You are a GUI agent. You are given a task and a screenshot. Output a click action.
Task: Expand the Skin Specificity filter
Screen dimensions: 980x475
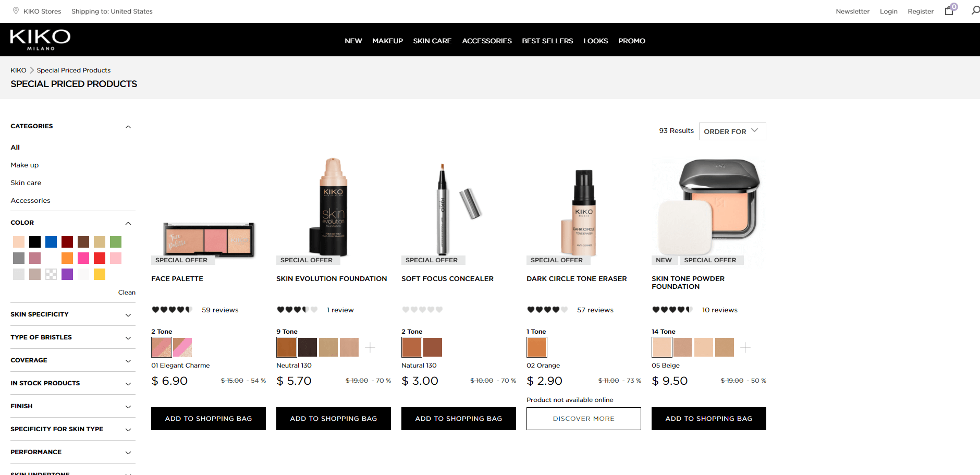(x=128, y=315)
